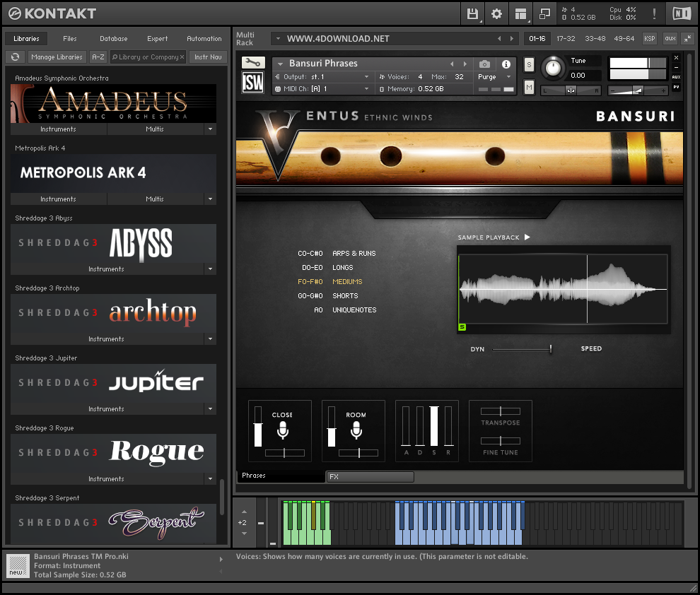
Task: Click the NI logo icon
Action: click(682, 14)
